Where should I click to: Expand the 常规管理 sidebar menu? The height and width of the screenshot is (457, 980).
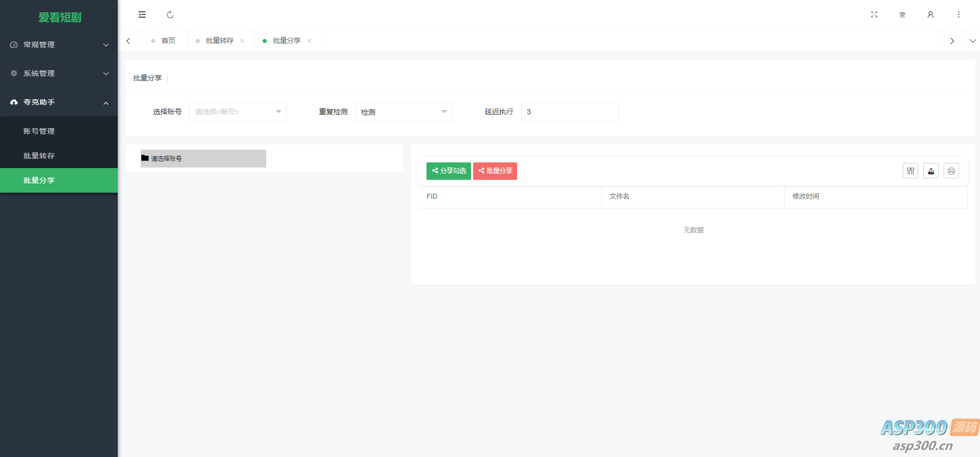click(x=59, y=45)
